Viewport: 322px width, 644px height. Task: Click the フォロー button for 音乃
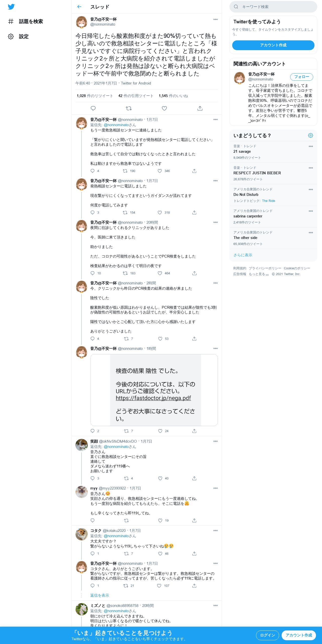pyautogui.click(x=301, y=77)
